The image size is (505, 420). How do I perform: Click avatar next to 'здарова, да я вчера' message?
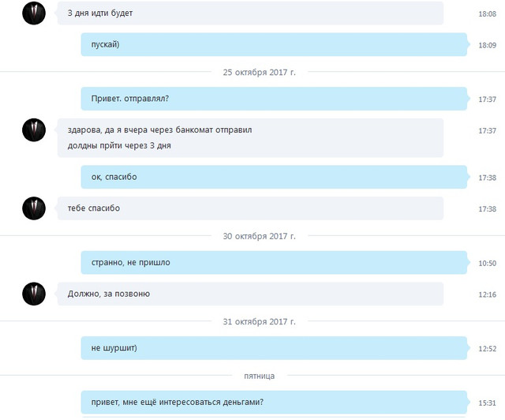point(34,130)
